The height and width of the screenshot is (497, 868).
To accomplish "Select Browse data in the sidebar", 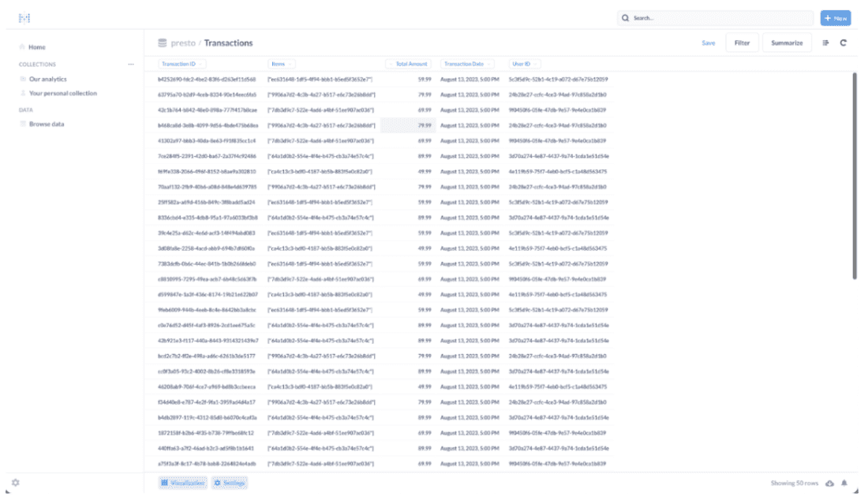I will (x=47, y=124).
